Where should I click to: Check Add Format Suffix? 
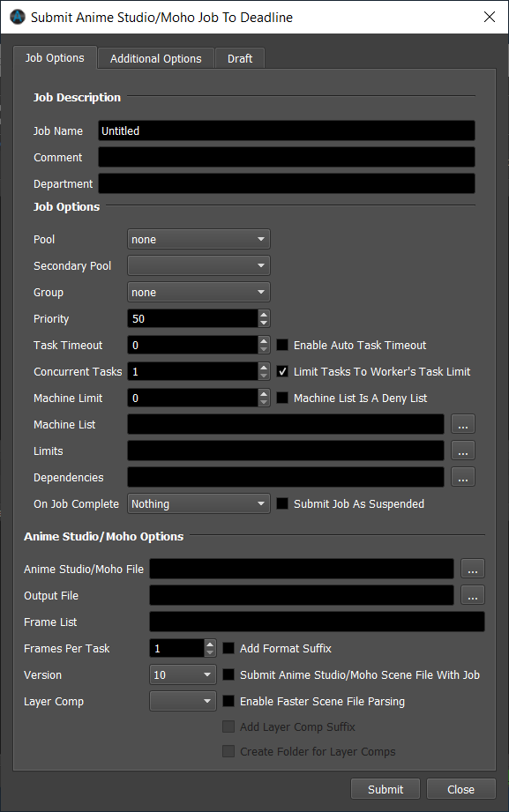pyautogui.click(x=228, y=648)
